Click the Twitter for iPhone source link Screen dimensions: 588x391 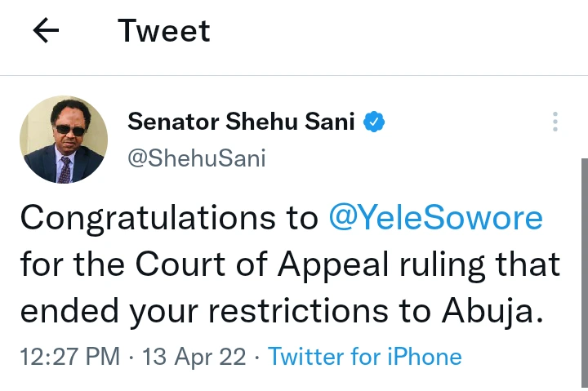pos(365,356)
